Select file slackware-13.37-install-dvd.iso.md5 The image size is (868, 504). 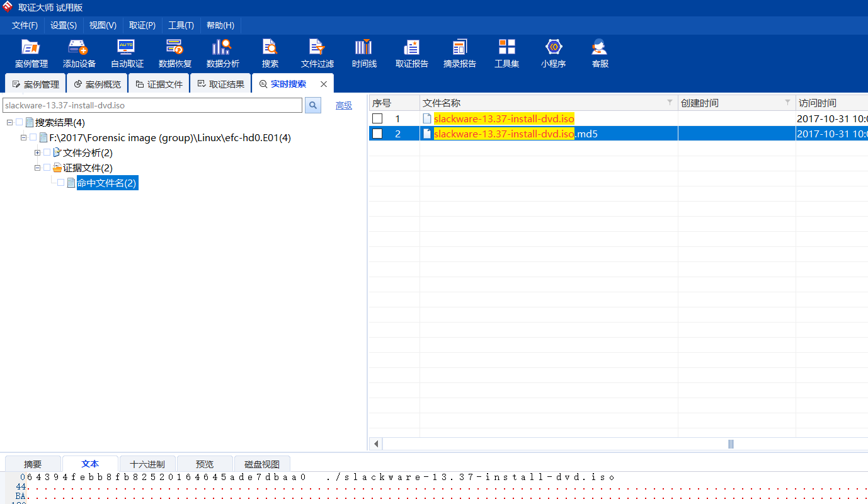click(x=516, y=134)
